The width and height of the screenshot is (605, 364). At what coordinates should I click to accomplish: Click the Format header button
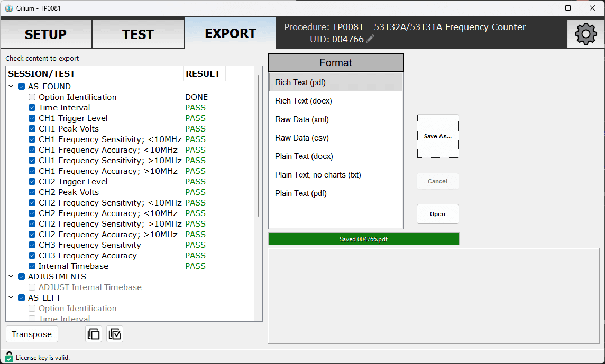pyautogui.click(x=336, y=62)
